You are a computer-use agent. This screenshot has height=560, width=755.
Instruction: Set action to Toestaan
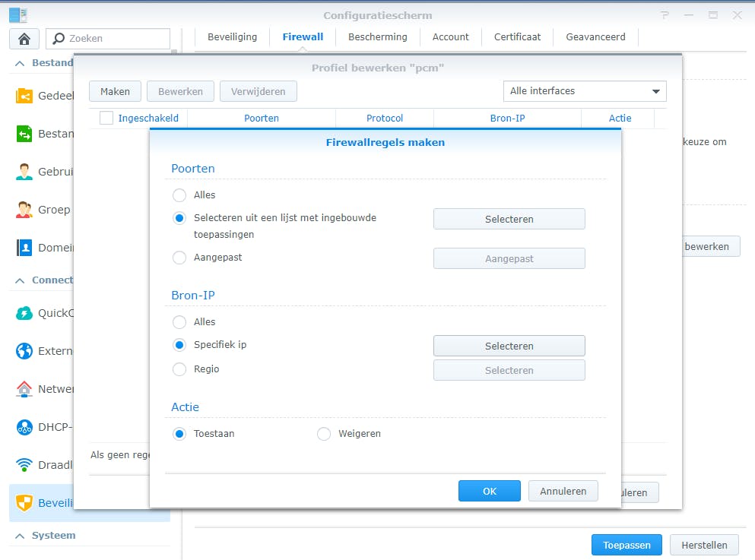[179, 434]
